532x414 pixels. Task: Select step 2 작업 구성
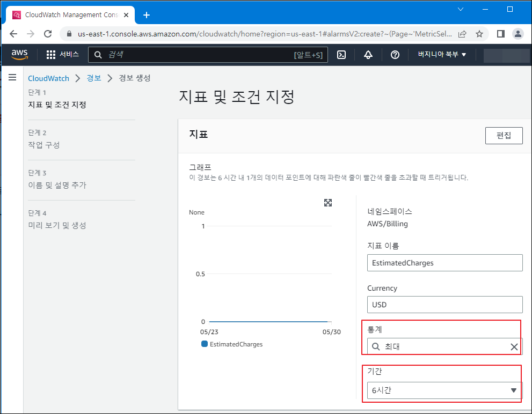pos(44,145)
